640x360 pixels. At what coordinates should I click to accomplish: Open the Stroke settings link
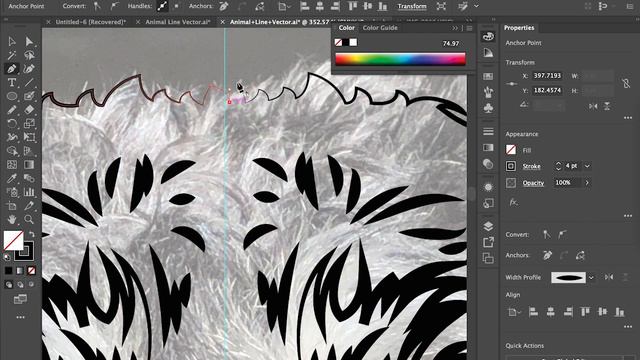(x=531, y=166)
